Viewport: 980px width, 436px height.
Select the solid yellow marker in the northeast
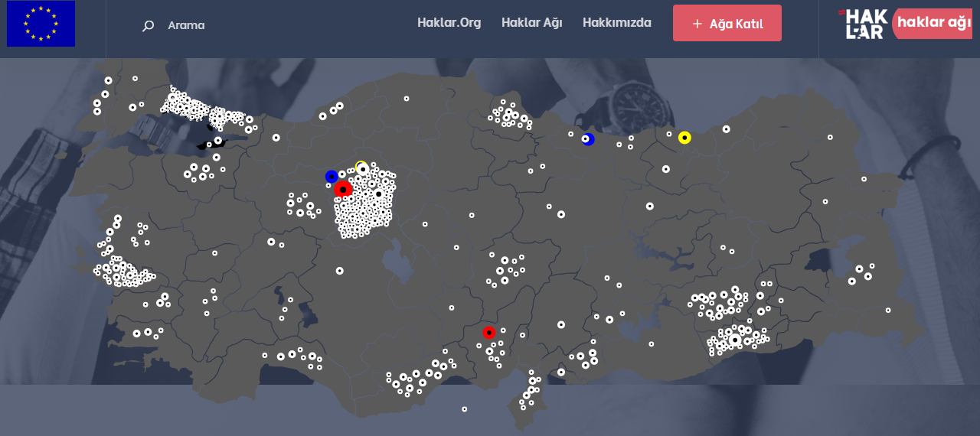(684, 138)
